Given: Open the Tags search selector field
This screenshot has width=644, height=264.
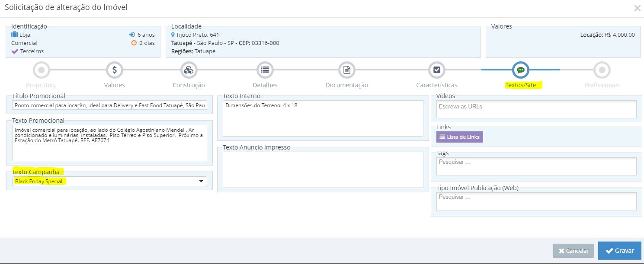Looking at the screenshot, I should pyautogui.click(x=536, y=166).
